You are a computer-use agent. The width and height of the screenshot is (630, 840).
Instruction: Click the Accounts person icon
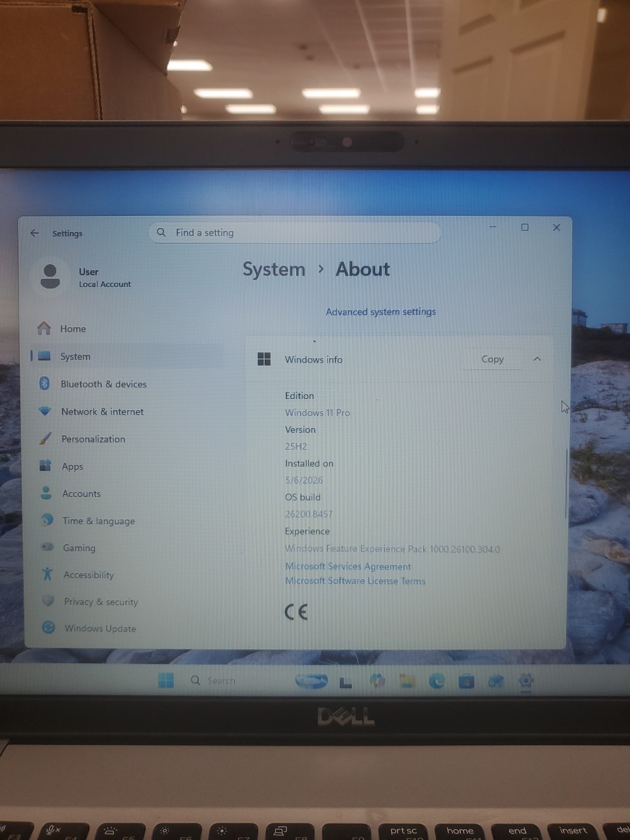click(46, 493)
